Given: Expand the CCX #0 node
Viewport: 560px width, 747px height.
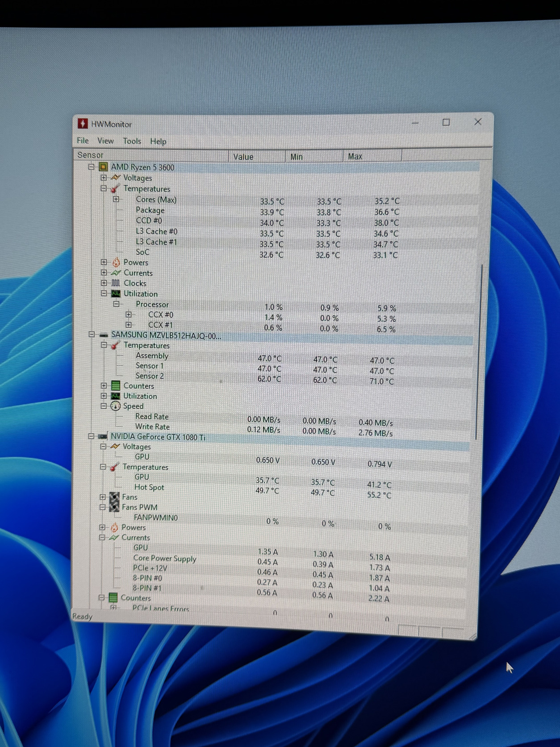Looking at the screenshot, I should [129, 315].
